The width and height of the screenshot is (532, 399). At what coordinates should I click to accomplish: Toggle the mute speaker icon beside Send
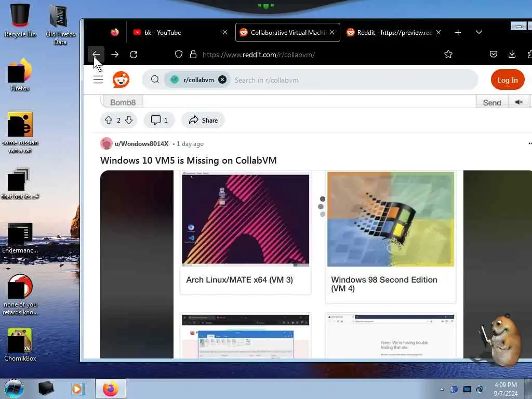point(519,102)
